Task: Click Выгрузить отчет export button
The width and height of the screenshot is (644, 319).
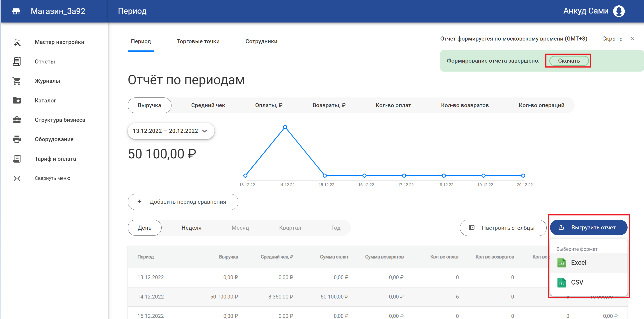Action: point(589,228)
